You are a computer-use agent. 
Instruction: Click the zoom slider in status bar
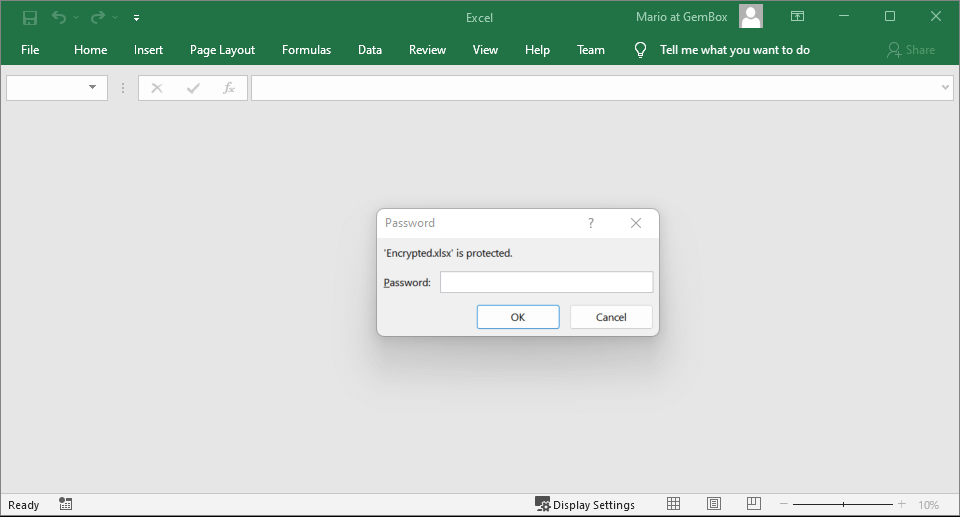pyautogui.click(x=842, y=504)
